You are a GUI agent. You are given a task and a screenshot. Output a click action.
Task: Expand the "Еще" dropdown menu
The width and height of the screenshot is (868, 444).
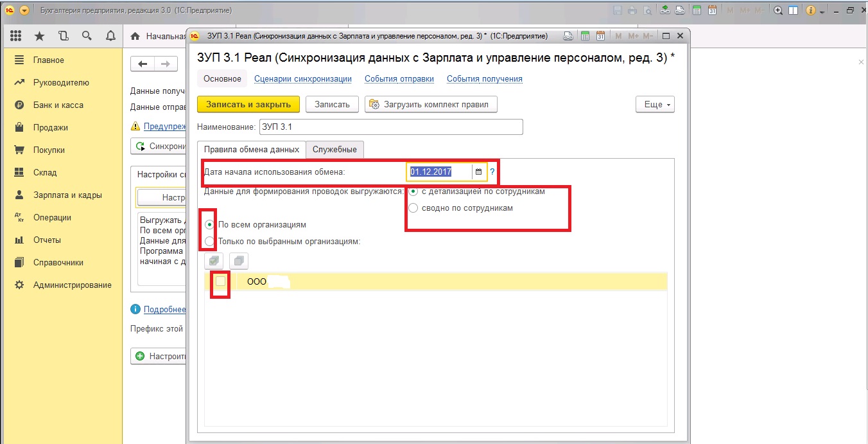tap(655, 105)
